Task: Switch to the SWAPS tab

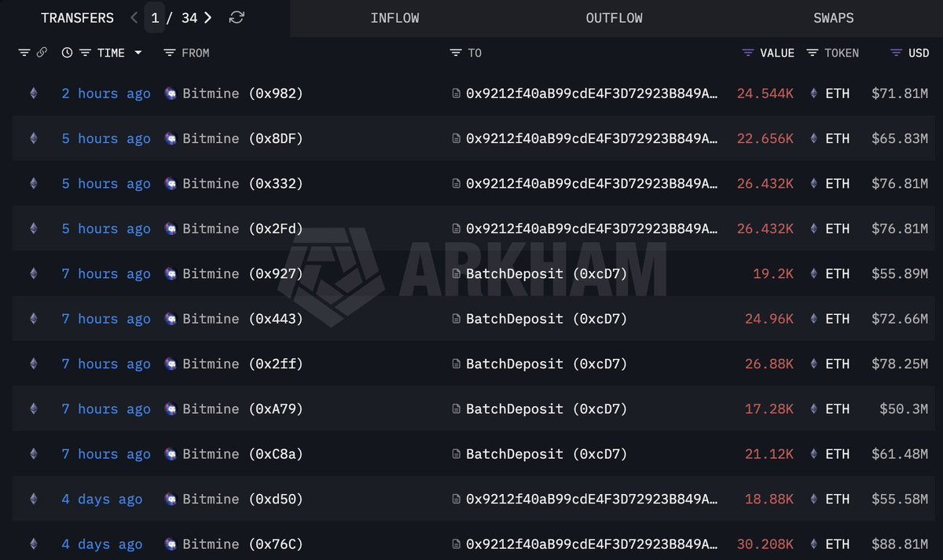Action: (833, 17)
